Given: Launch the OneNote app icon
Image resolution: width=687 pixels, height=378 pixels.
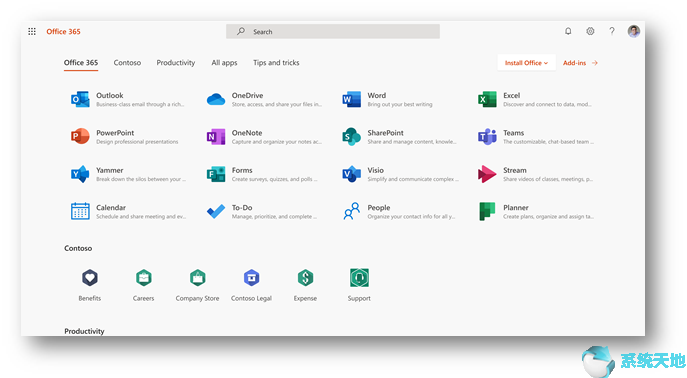Looking at the screenshot, I should point(216,137).
